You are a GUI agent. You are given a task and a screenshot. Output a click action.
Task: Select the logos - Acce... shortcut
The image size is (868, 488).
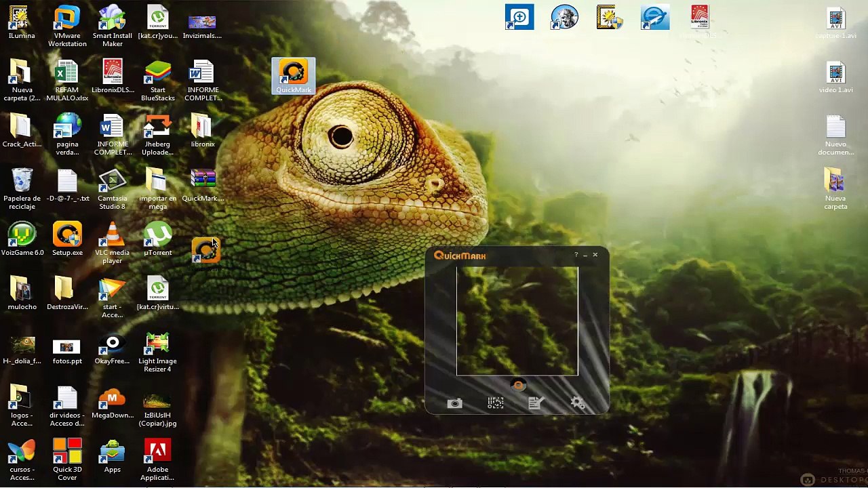click(x=22, y=405)
